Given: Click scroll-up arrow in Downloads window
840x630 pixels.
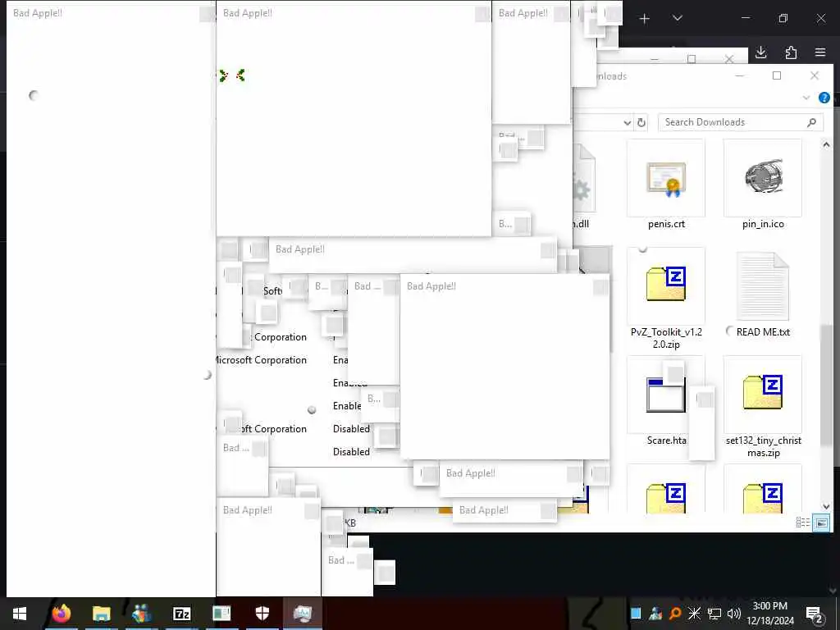Looking at the screenshot, I should pos(826,144).
